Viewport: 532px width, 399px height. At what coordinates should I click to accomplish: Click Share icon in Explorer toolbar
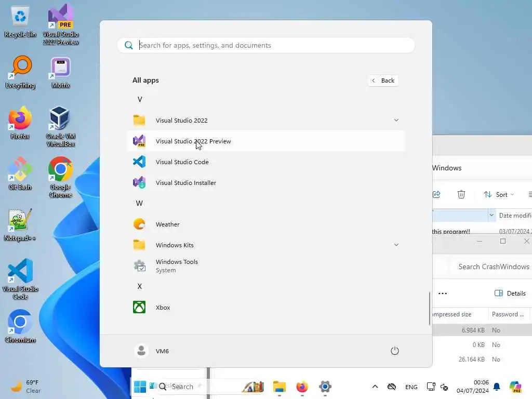tap(436, 194)
